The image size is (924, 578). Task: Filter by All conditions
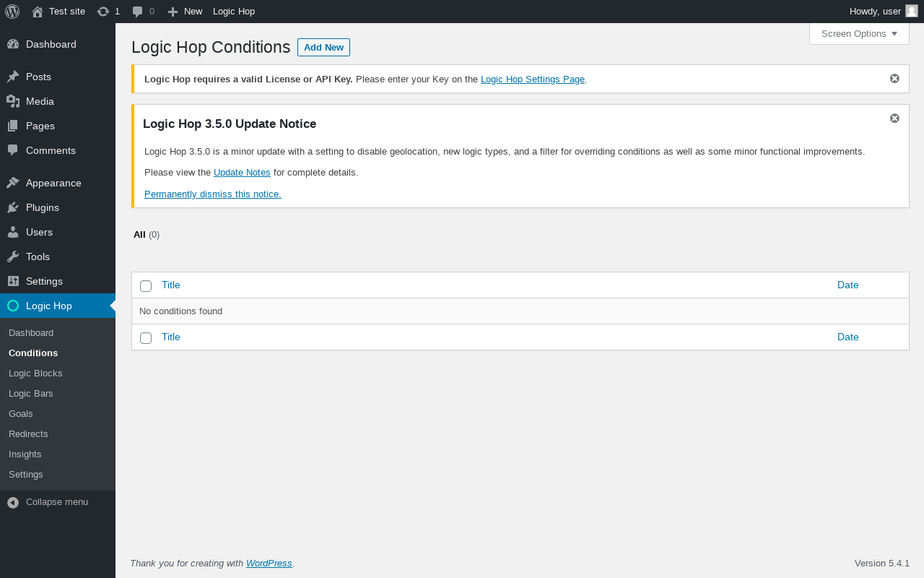pyautogui.click(x=139, y=235)
